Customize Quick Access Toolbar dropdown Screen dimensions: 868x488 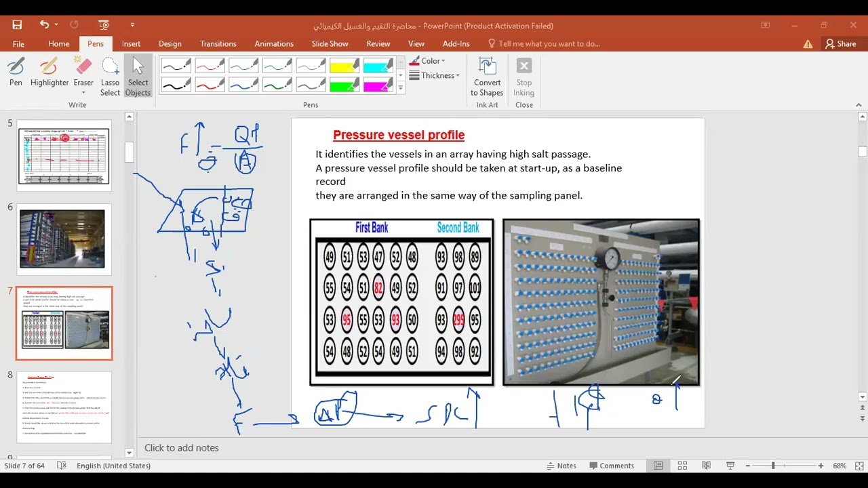coord(132,25)
